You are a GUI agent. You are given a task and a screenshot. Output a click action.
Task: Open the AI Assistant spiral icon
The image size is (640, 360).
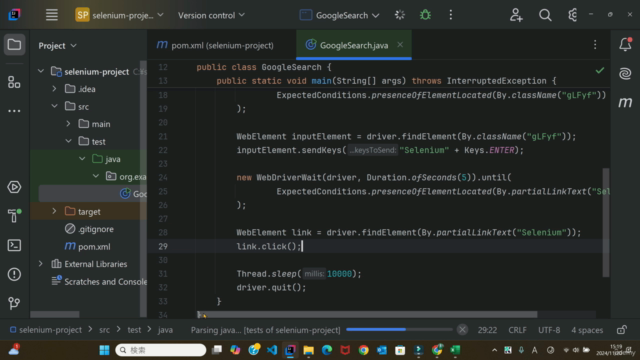point(625,73)
